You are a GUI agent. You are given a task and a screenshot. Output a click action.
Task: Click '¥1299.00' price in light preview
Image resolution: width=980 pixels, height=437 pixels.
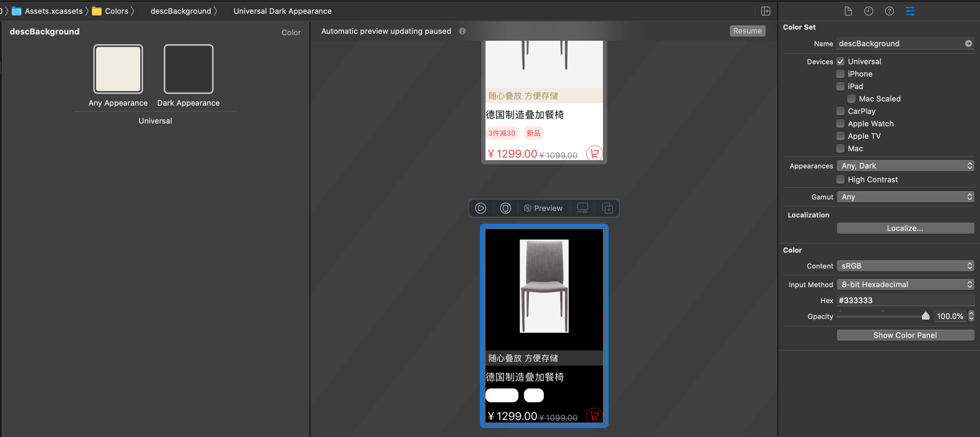click(512, 154)
